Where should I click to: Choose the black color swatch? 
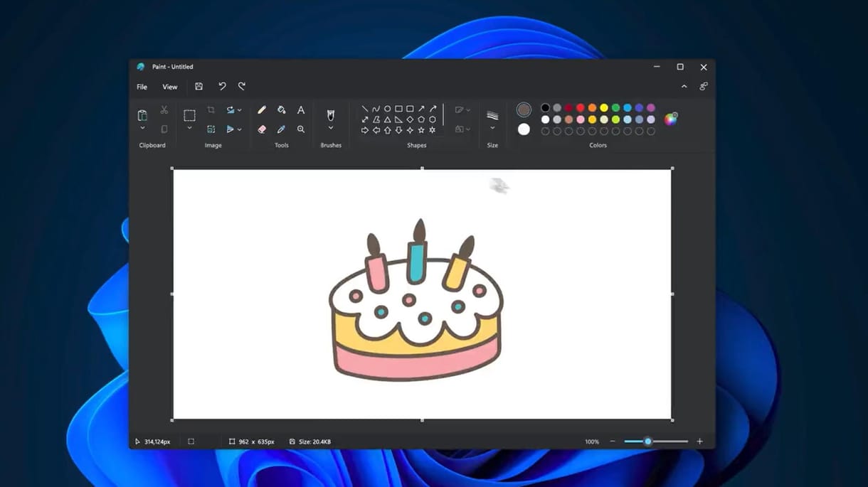pos(545,108)
